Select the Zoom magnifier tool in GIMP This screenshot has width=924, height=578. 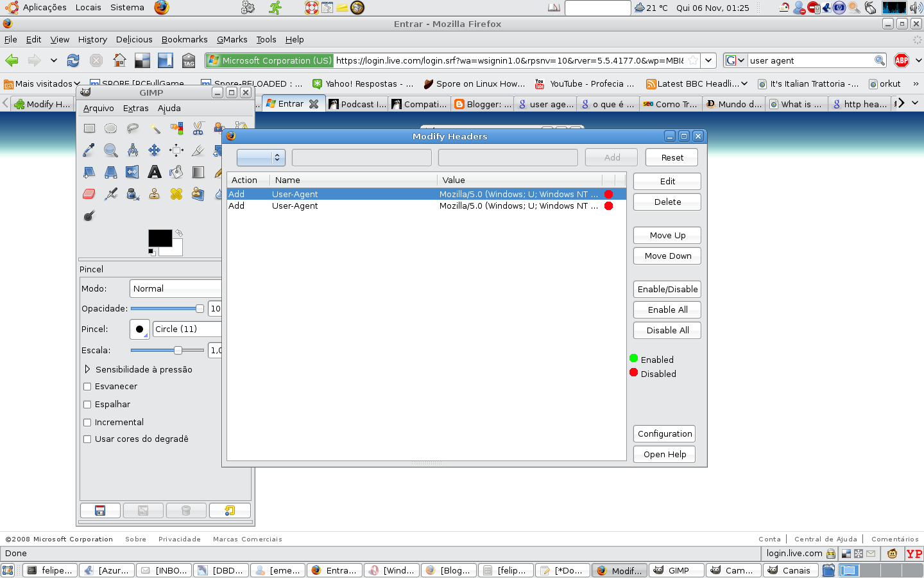[111, 150]
